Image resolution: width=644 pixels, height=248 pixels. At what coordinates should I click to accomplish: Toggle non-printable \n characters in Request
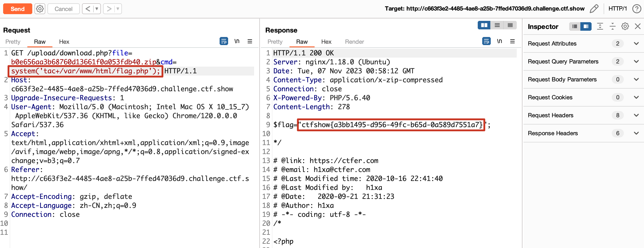(x=237, y=41)
